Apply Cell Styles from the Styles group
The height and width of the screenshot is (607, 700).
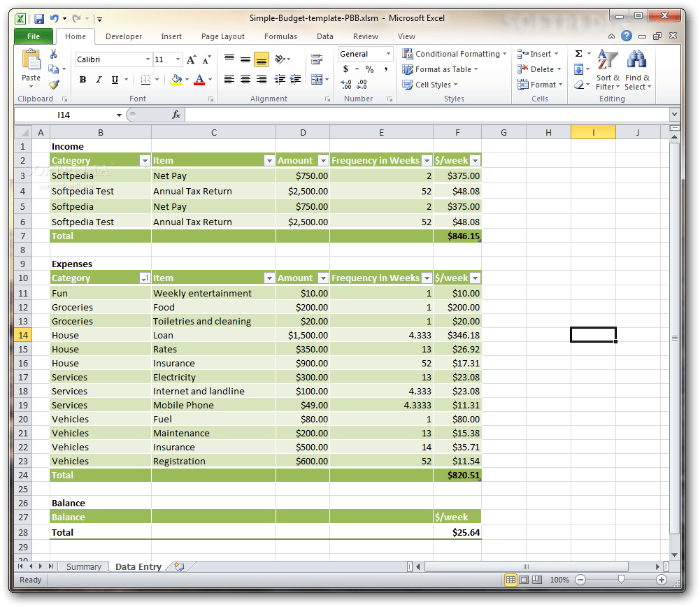[430, 84]
